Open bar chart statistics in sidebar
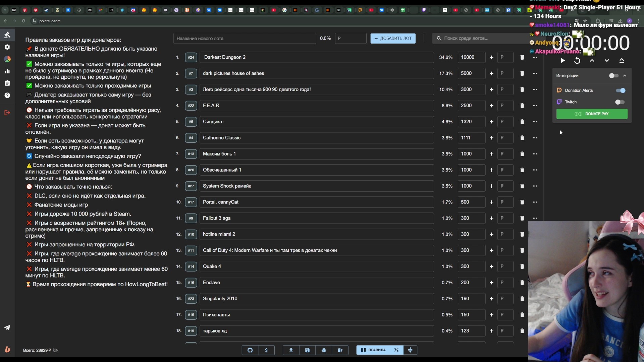Image resolution: width=644 pixels, height=362 pixels. [7, 71]
